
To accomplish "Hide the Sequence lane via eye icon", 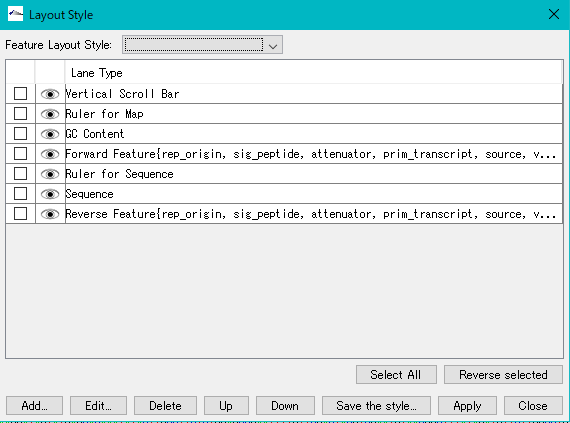I will (50, 194).
